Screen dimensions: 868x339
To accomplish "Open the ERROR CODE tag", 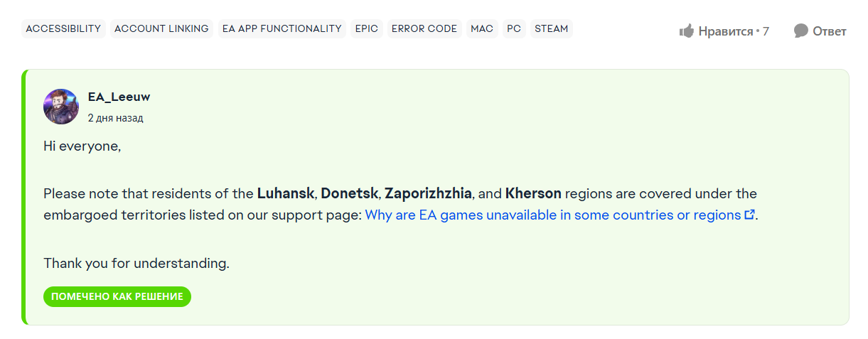I will 424,29.
